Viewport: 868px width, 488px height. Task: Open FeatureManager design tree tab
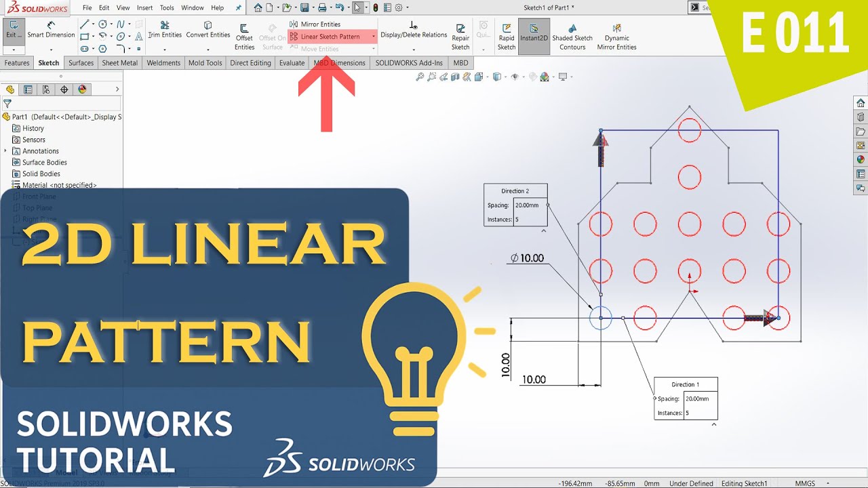point(10,89)
